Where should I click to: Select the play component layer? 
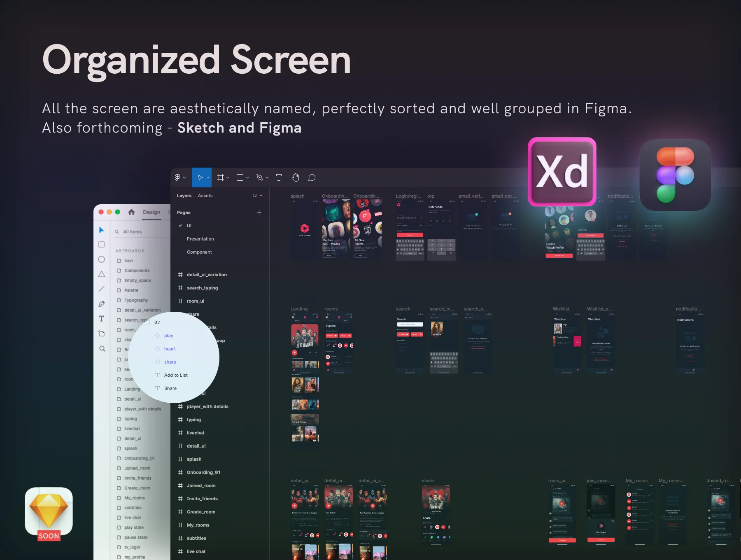point(168,336)
